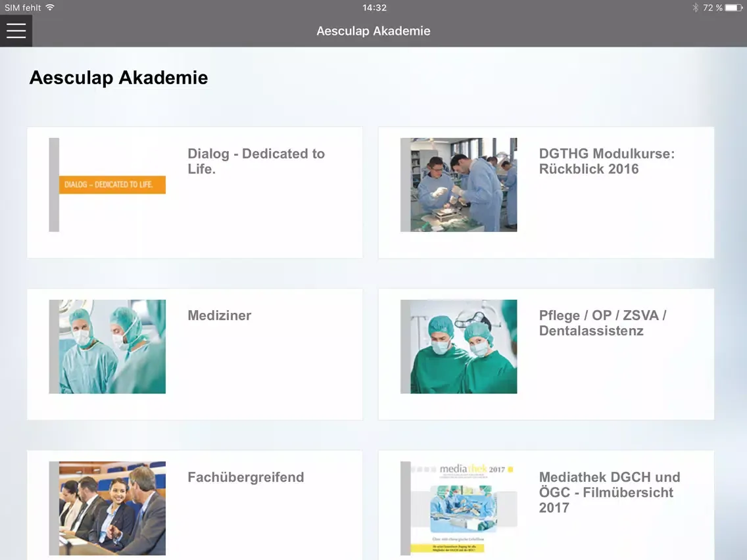The width and height of the screenshot is (747, 560).
Task: Tap the Wi-Fi status icon
Action: tap(50, 7)
